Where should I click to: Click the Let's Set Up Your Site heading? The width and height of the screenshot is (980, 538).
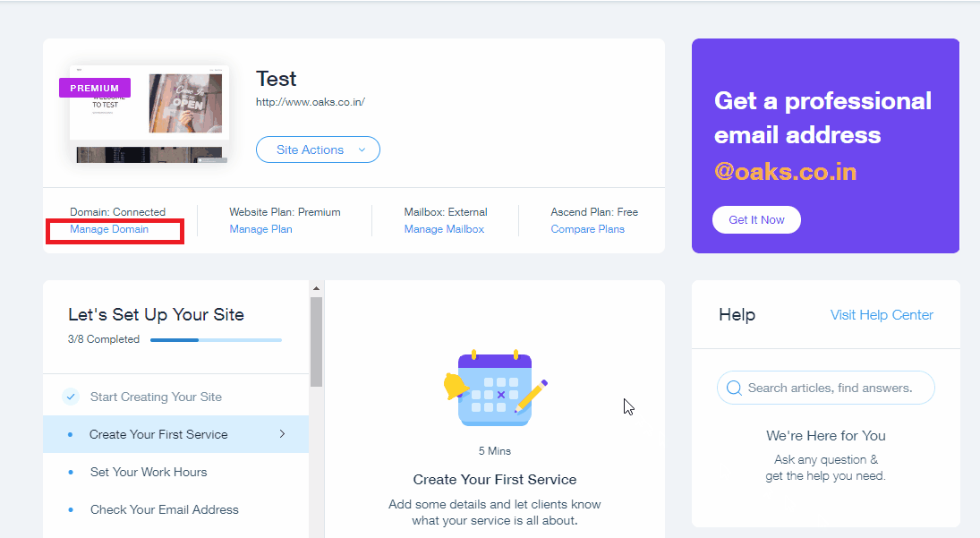[157, 314]
